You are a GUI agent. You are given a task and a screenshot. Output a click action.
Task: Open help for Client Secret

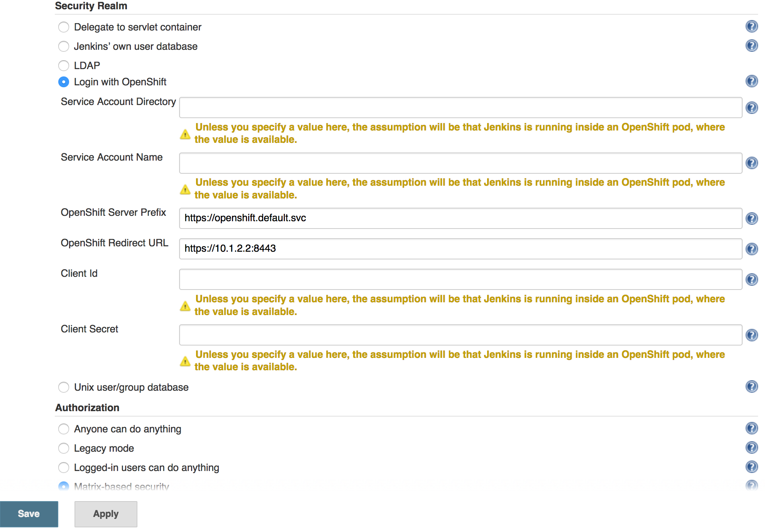pos(752,335)
